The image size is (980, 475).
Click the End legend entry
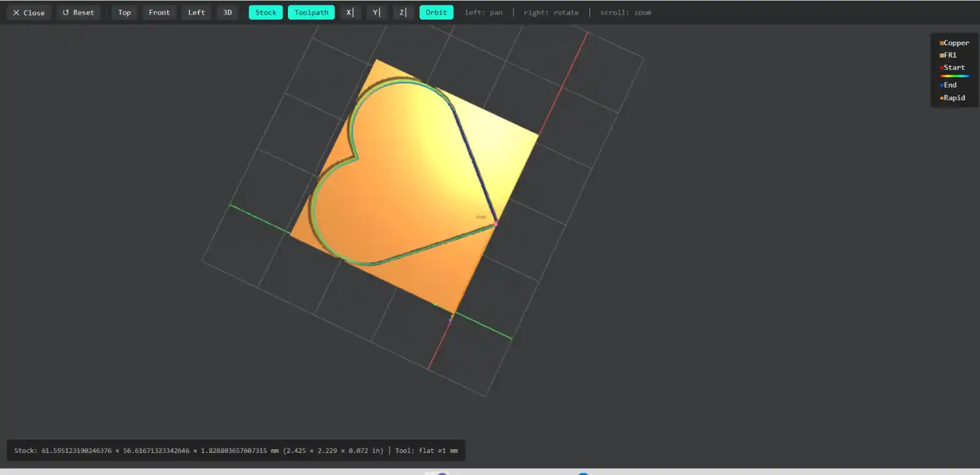(948, 85)
